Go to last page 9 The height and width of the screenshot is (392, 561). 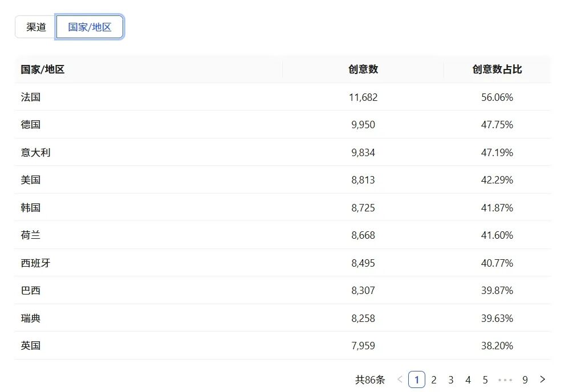[525, 380]
